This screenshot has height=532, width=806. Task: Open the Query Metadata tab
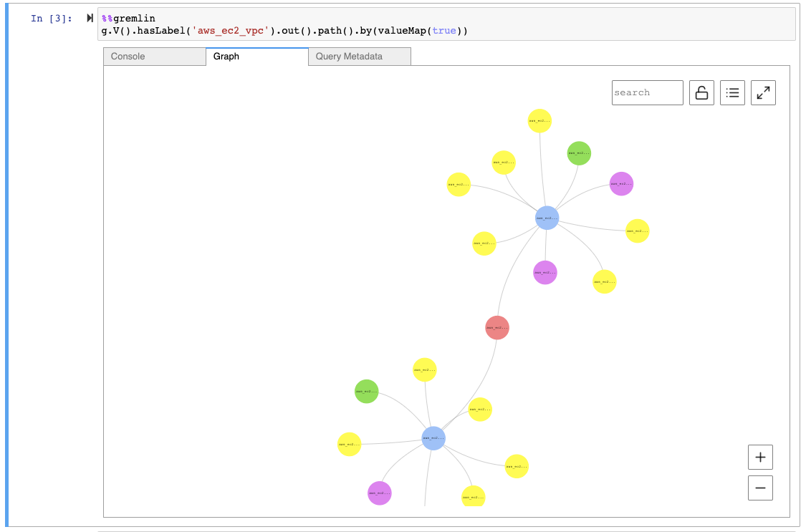pyautogui.click(x=360, y=57)
